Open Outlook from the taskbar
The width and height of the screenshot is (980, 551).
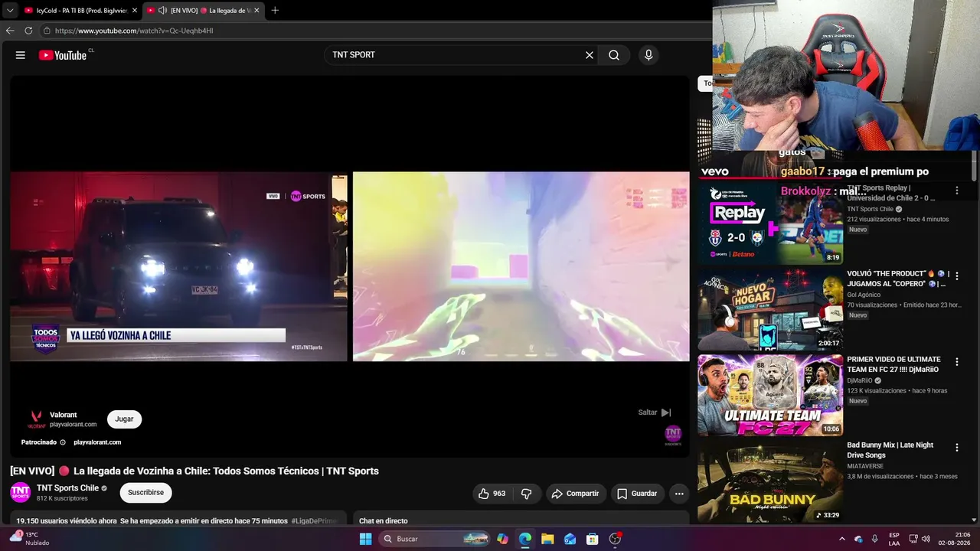click(570, 539)
